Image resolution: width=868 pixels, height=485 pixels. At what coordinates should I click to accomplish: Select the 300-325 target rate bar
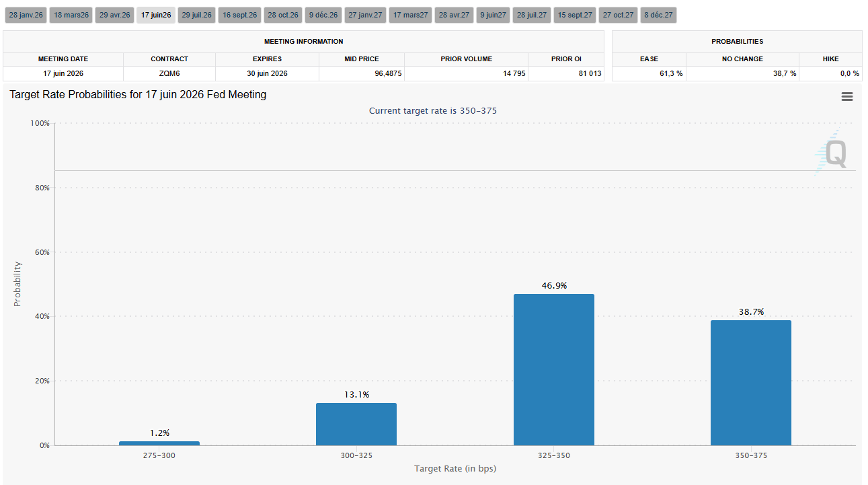356,424
